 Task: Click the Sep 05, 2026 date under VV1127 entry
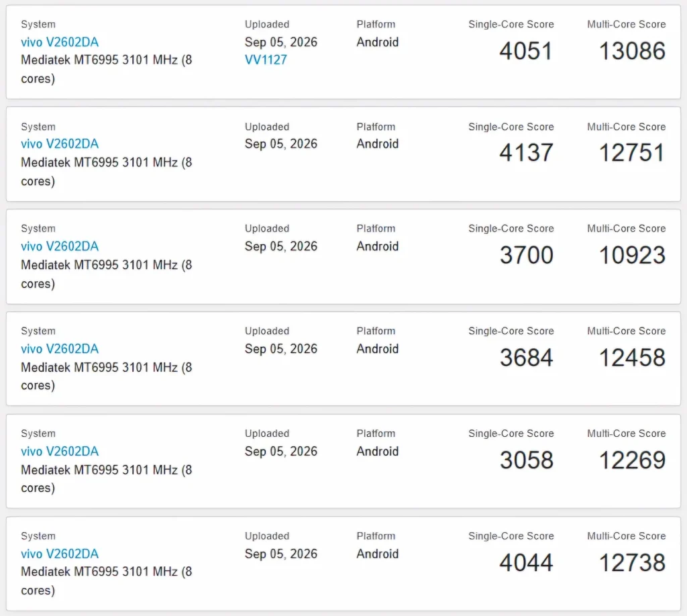(281, 42)
